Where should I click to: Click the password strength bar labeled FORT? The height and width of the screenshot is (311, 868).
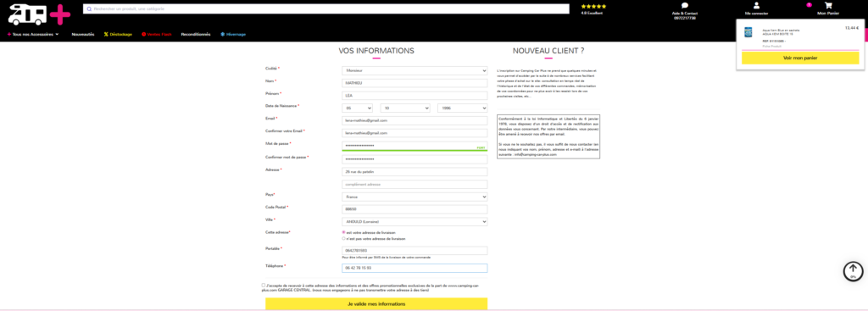(415, 150)
